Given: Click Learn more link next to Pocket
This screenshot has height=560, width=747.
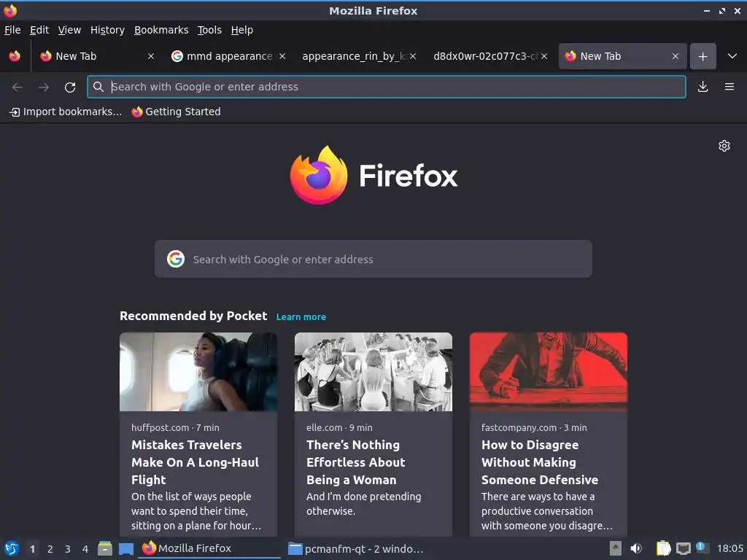Looking at the screenshot, I should (301, 317).
